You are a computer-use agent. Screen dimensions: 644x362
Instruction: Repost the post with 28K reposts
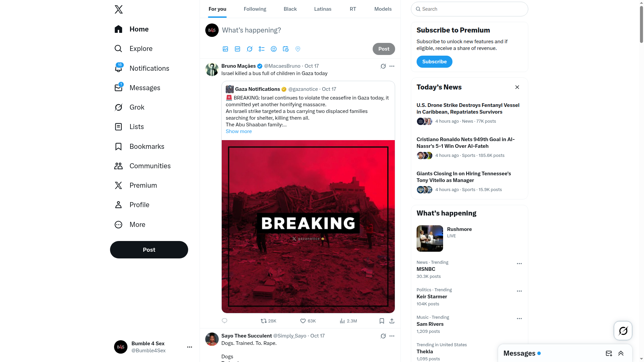264,321
